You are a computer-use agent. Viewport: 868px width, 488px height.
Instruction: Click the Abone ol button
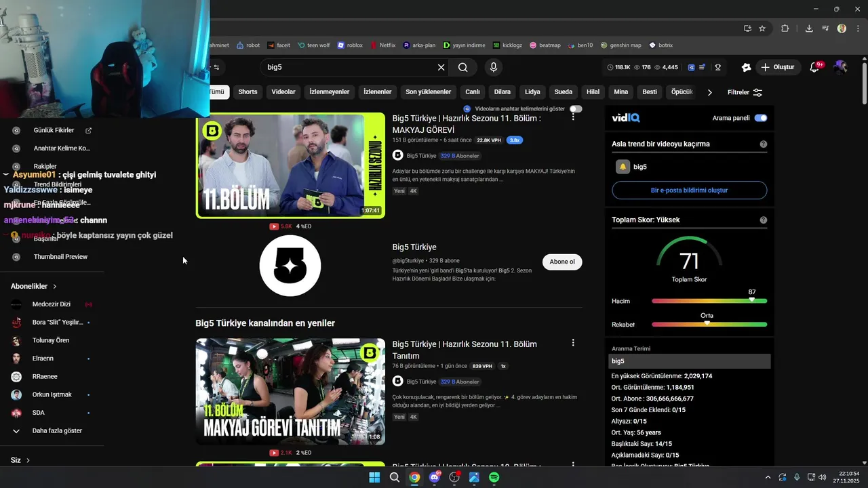point(562,262)
